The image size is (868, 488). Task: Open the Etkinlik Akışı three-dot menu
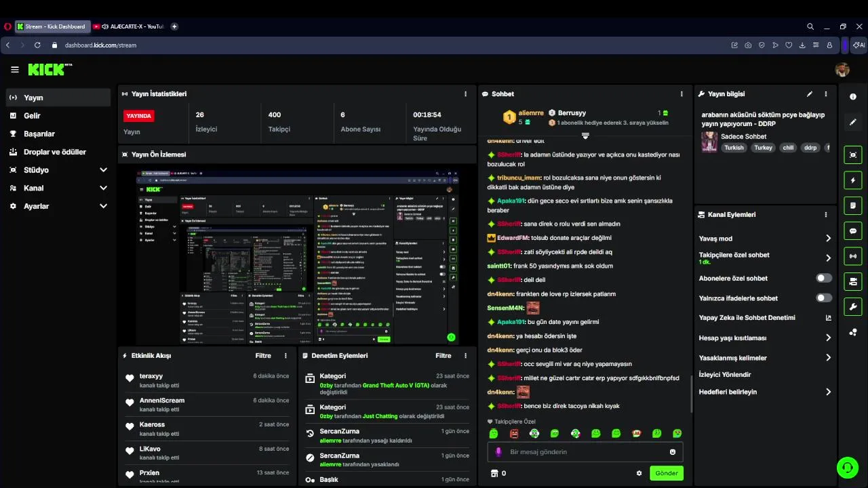[x=285, y=356]
